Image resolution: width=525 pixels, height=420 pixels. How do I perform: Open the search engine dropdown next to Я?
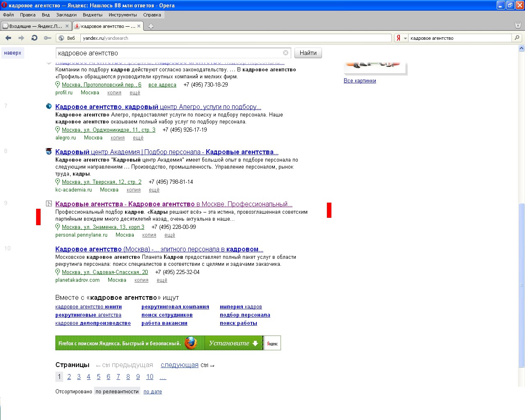tap(405, 38)
